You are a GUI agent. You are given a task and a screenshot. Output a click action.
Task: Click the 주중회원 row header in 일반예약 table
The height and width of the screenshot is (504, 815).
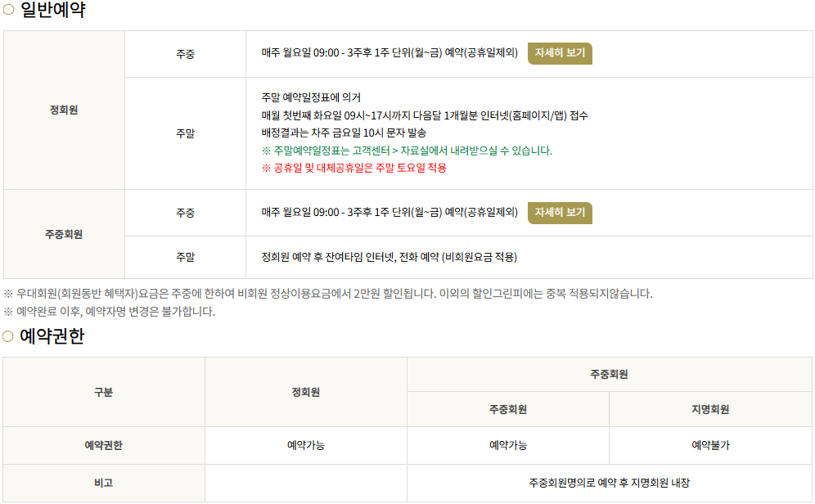click(x=64, y=234)
